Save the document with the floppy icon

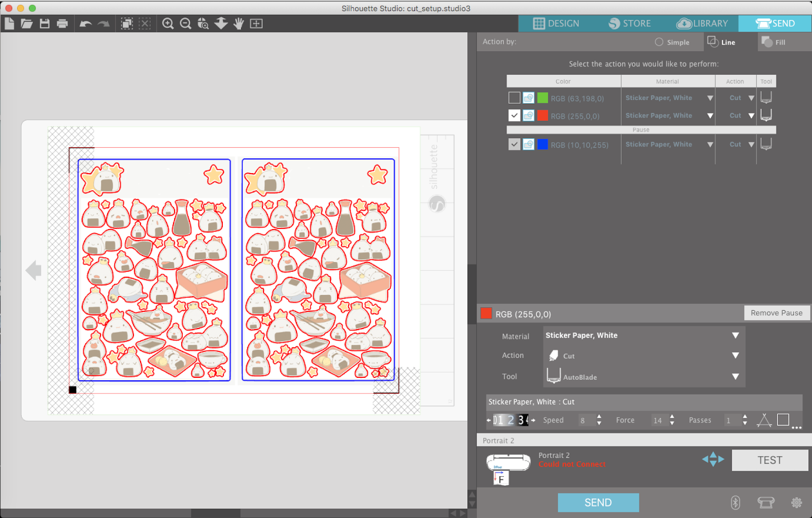[x=45, y=23]
